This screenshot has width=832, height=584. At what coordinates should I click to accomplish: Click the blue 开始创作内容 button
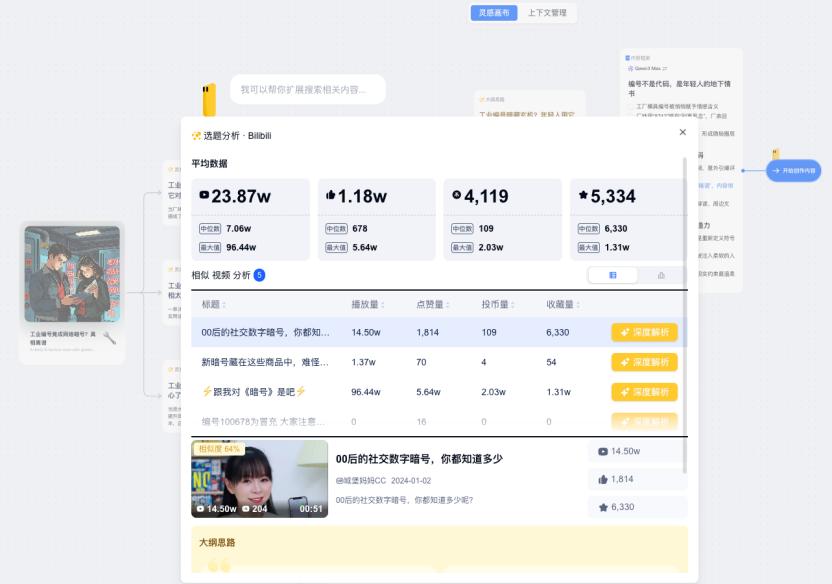(795, 170)
